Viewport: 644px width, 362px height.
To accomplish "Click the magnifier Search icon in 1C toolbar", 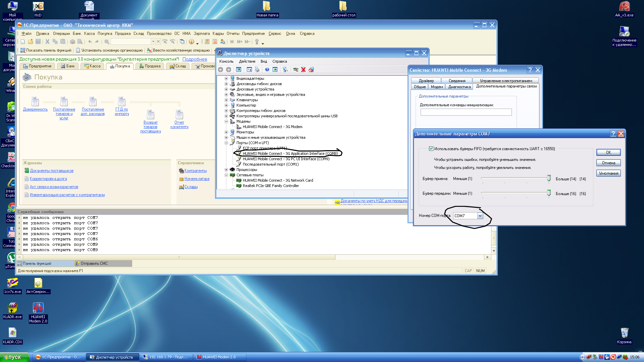I will tap(107, 42).
